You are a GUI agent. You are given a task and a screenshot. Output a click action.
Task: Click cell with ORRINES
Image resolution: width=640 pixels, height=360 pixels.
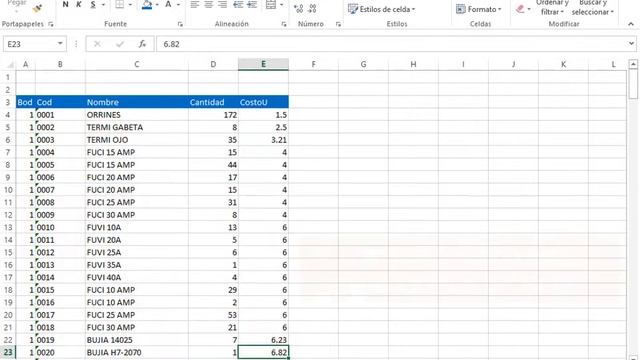(x=137, y=115)
